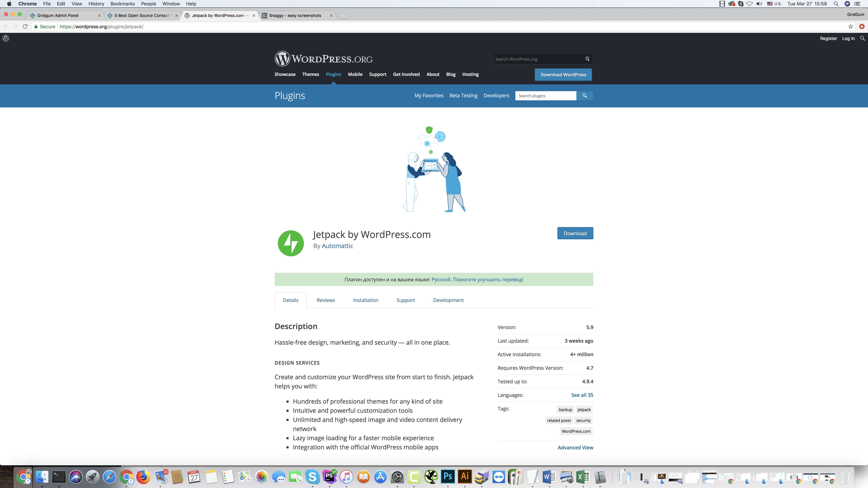Bookmark this page with the star icon
This screenshot has width=868, height=488.
[851, 27]
